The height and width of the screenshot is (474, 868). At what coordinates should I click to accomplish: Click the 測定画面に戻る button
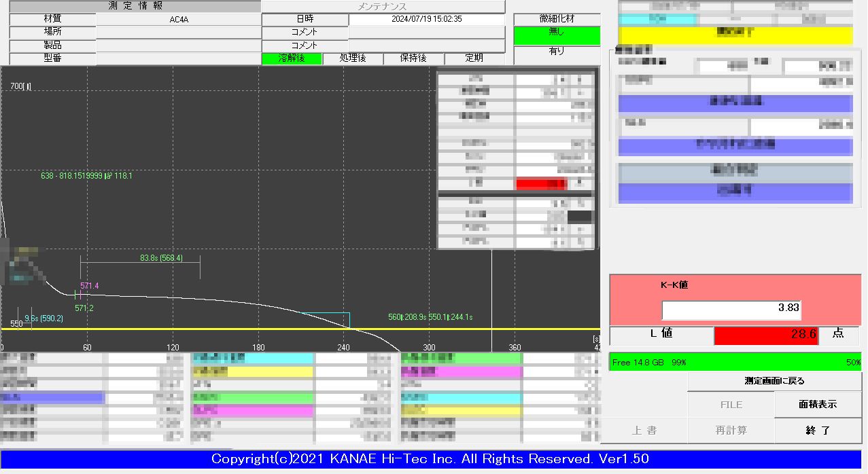pos(775,382)
